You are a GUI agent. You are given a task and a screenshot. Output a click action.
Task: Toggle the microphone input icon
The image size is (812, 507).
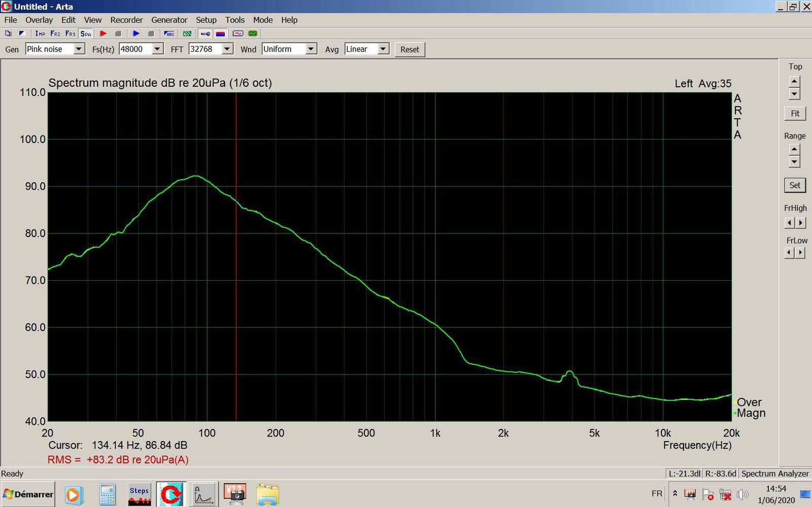(205, 33)
